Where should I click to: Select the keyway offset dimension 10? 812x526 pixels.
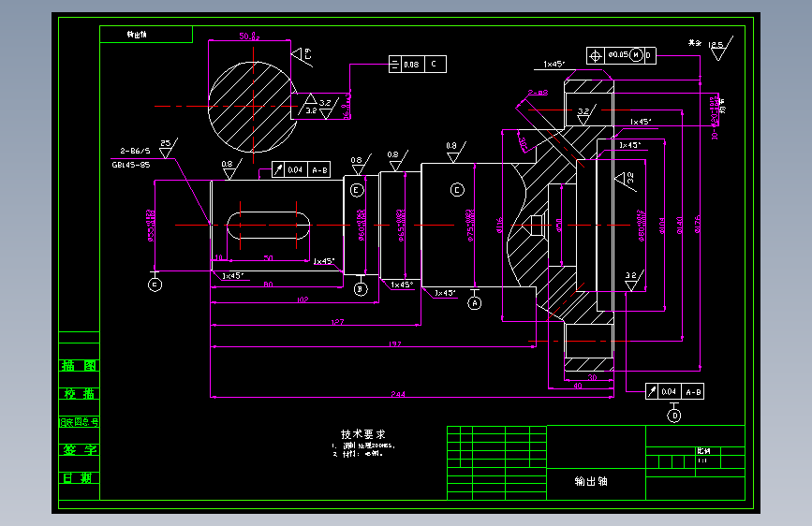point(218,257)
